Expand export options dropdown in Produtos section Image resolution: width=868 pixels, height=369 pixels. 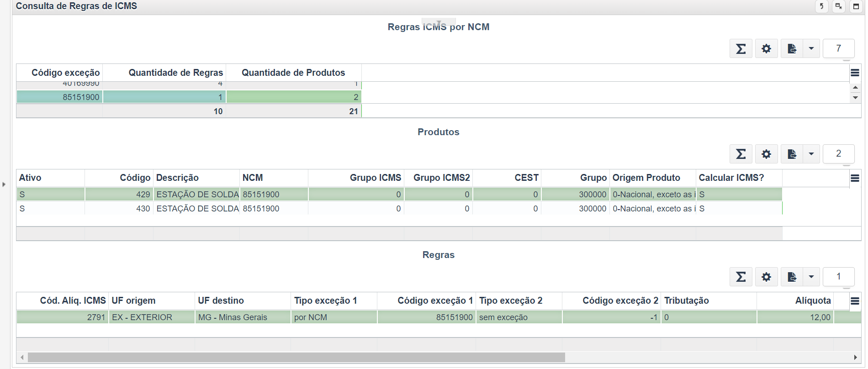[x=811, y=154]
